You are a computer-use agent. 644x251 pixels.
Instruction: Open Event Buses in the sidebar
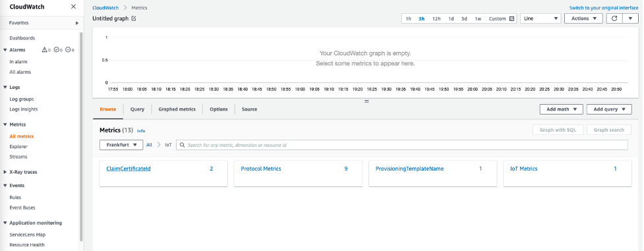pyautogui.click(x=22, y=208)
